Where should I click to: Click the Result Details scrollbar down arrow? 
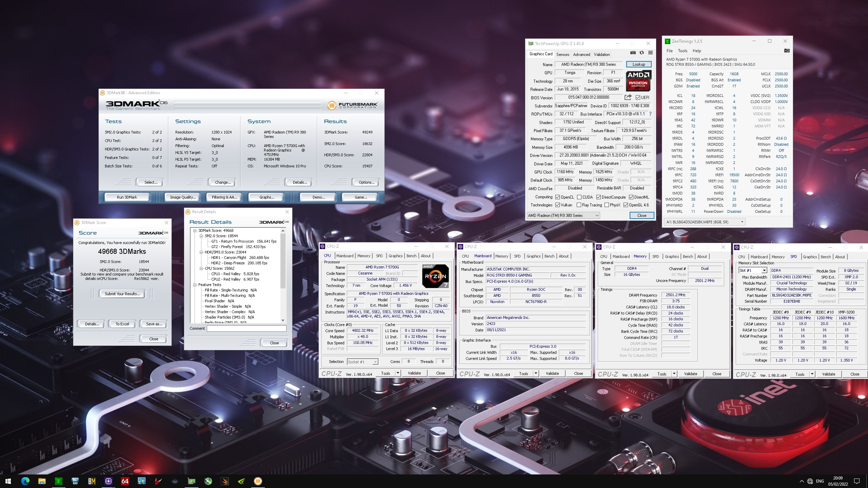(x=283, y=320)
